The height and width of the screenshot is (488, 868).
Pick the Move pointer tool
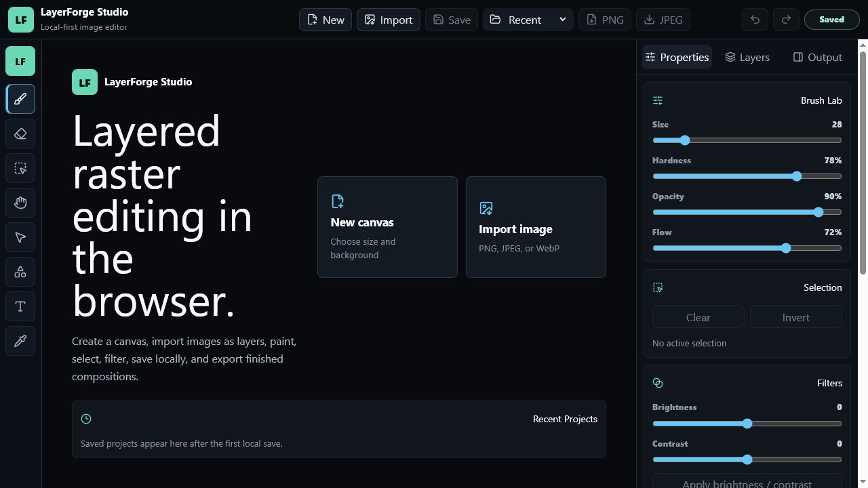click(x=20, y=237)
